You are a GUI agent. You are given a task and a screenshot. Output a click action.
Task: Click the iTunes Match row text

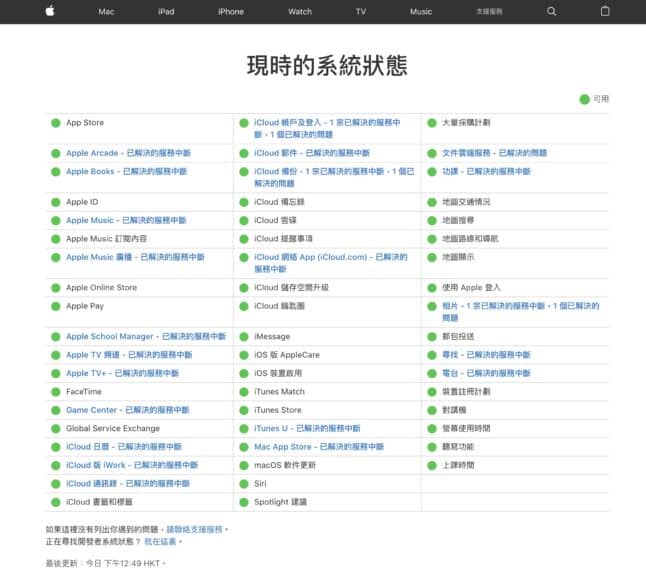coord(279,392)
